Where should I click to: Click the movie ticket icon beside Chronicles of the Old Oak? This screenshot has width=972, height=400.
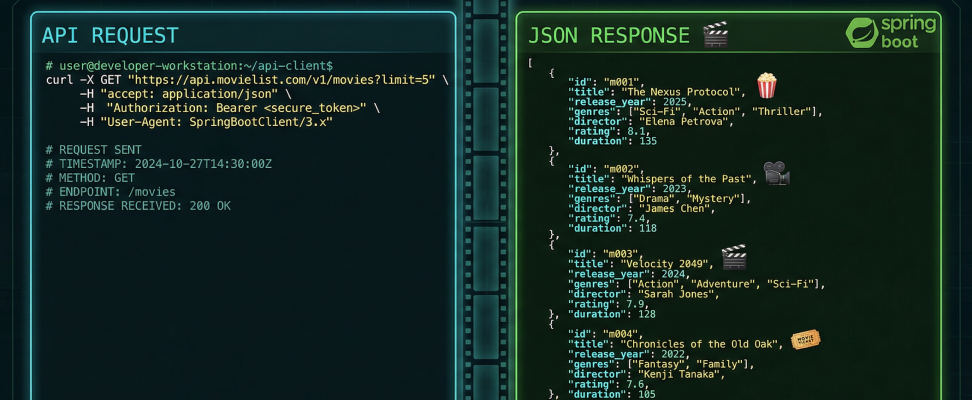[806, 339]
